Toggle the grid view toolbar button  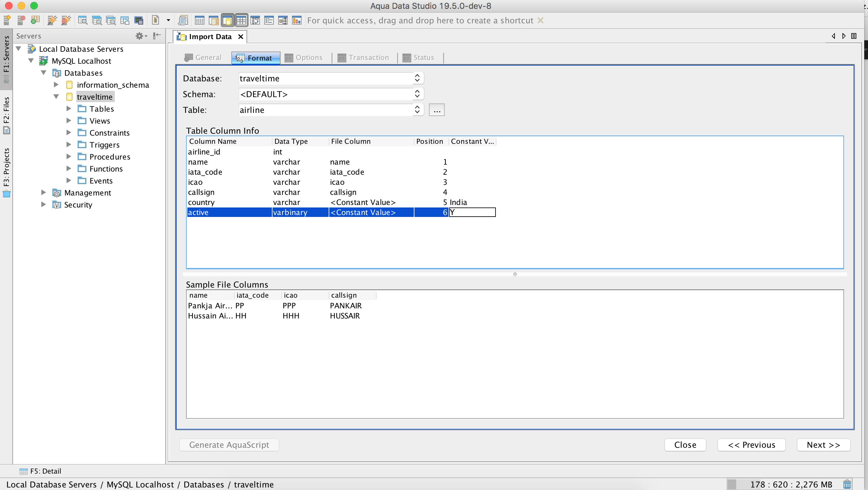tap(241, 20)
